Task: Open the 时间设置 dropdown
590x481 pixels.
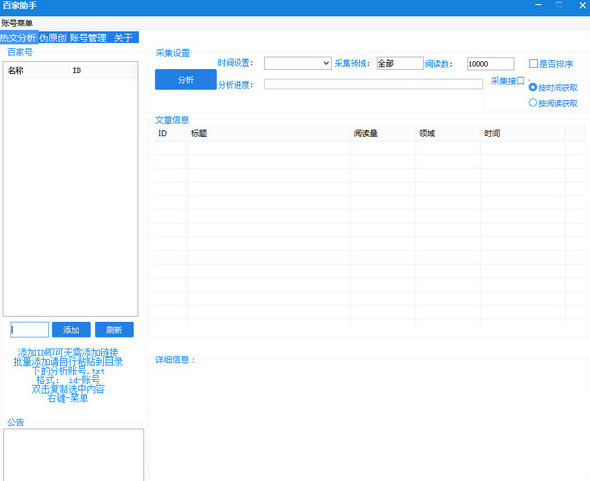Action: (298, 63)
